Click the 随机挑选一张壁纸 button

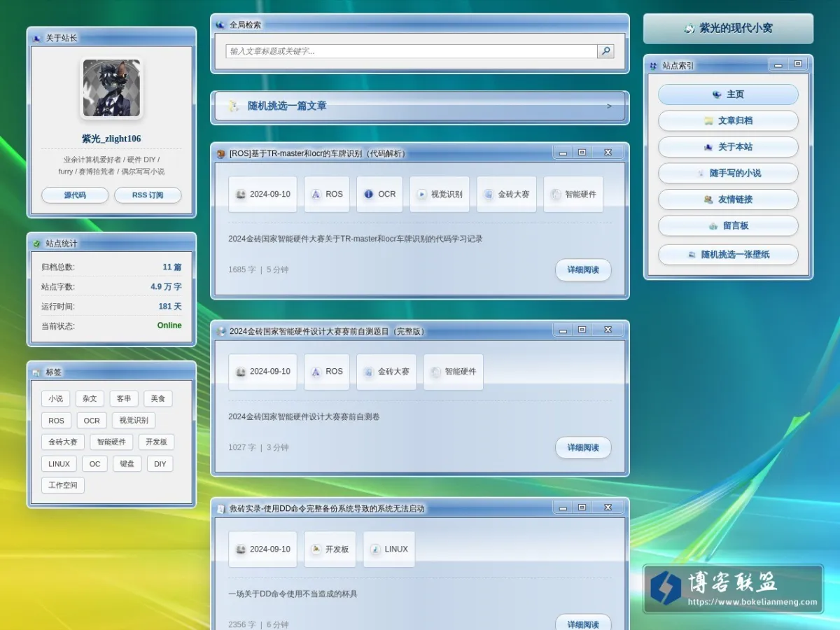(728, 255)
